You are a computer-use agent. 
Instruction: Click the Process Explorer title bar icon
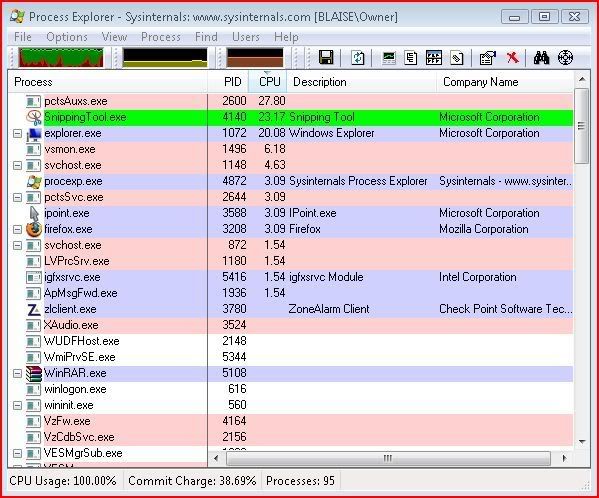tap(18, 16)
